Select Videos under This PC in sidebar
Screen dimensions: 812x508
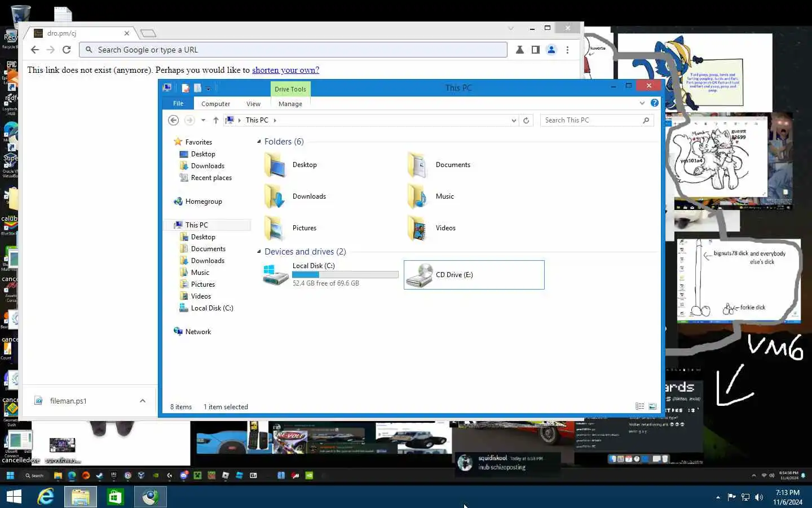coord(201,296)
